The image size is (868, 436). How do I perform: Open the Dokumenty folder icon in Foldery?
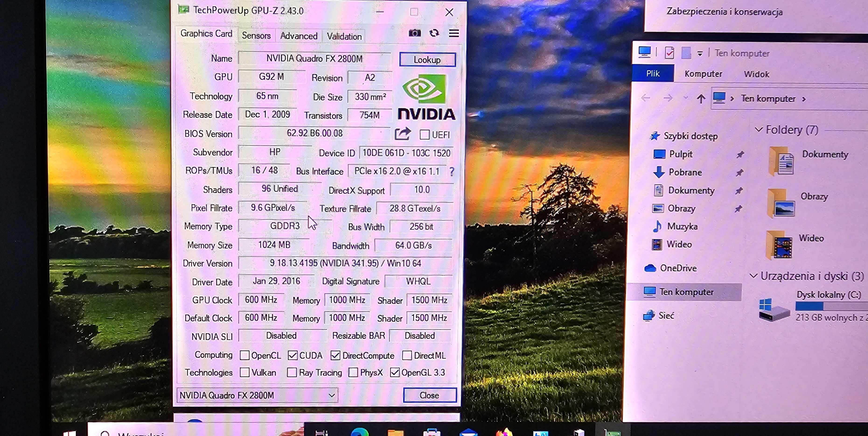(781, 161)
